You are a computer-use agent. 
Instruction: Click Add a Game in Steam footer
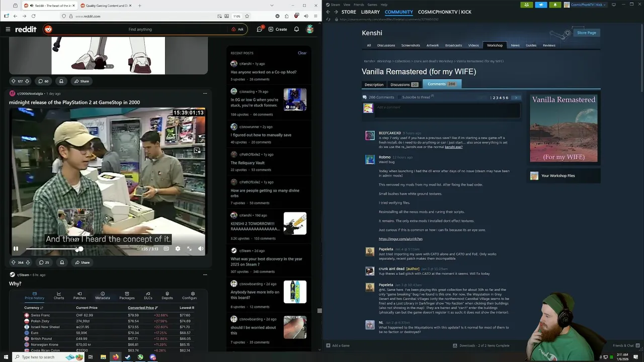coord(338,345)
